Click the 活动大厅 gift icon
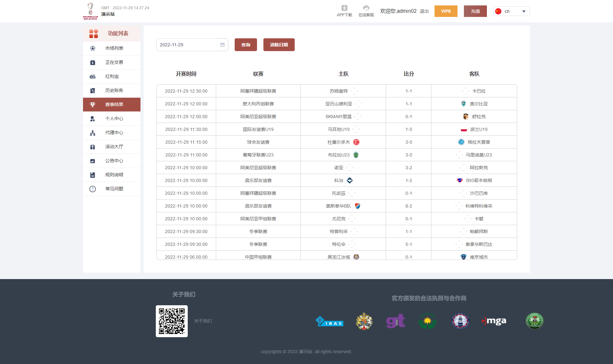Viewport: 613px width, 364px height. point(93,147)
